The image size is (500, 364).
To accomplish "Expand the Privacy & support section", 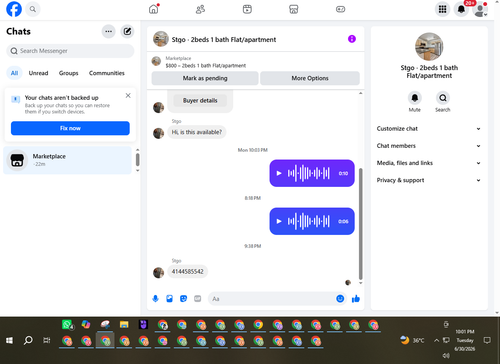I will (x=429, y=180).
